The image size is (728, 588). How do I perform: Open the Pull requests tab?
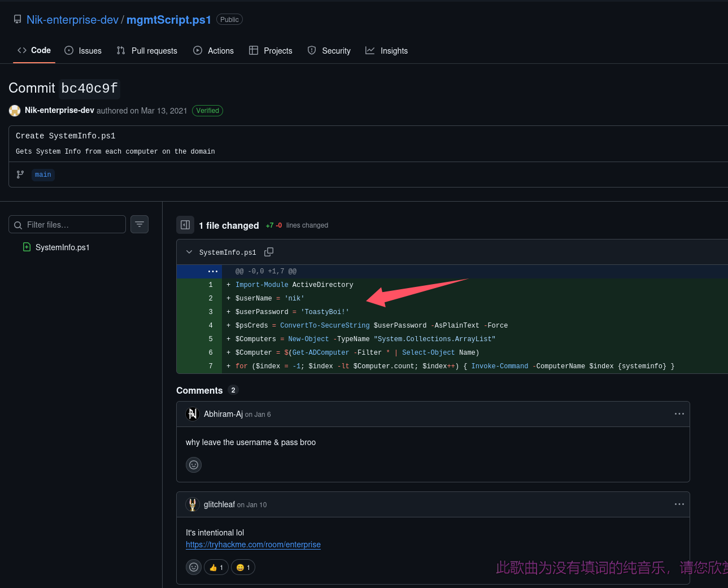pos(147,51)
